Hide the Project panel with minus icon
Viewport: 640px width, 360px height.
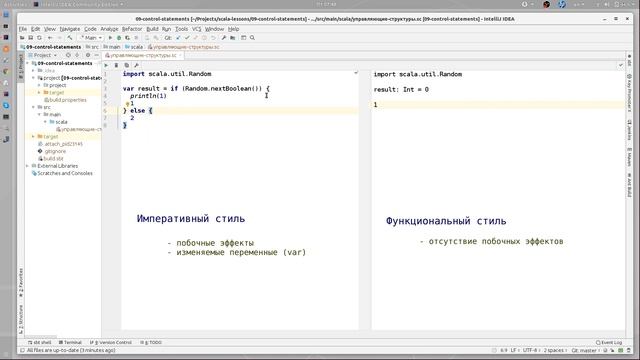pyautogui.click(x=97, y=55)
